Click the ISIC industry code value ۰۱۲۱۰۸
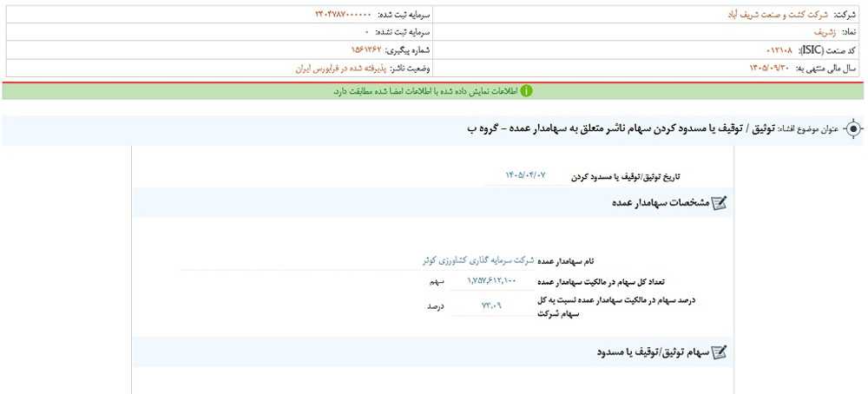Image resolution: width=868 pixels, height=394 pixels. coord(779,50)
